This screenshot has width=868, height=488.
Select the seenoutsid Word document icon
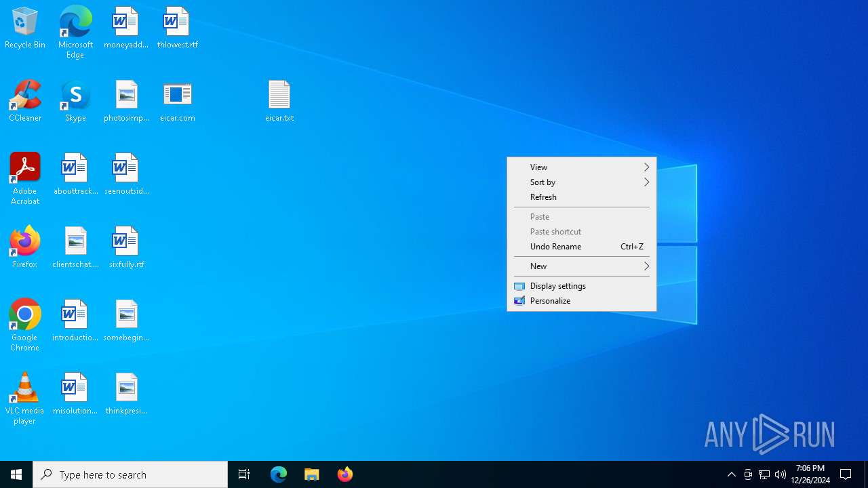tap(126, 175)
